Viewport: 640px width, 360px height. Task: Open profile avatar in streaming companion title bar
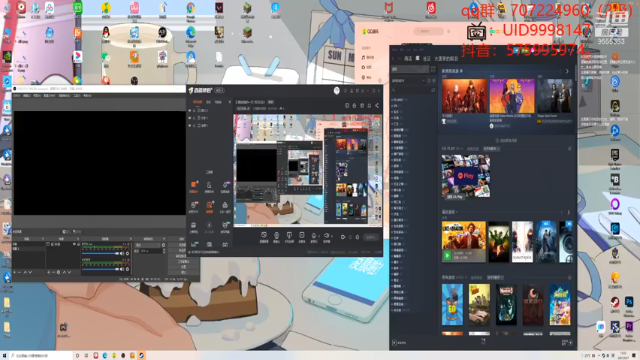tap(336, 91)
